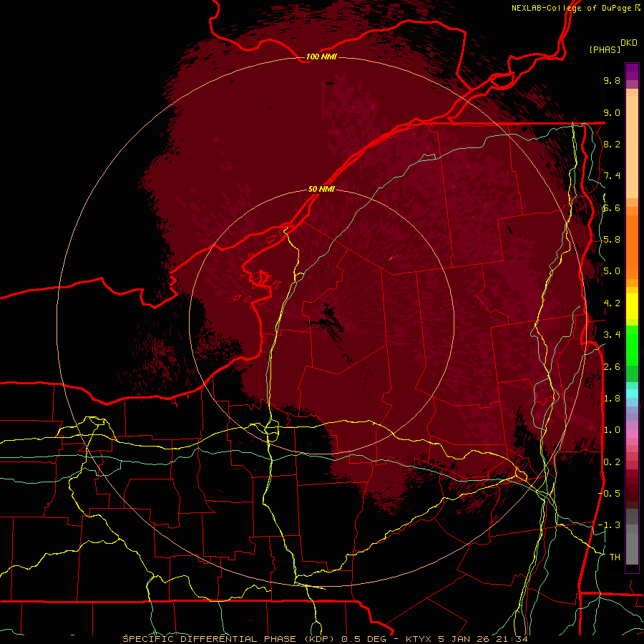Click the -0.5 value on the scale
The image size is (644, 644).
[x=609, y=493]
